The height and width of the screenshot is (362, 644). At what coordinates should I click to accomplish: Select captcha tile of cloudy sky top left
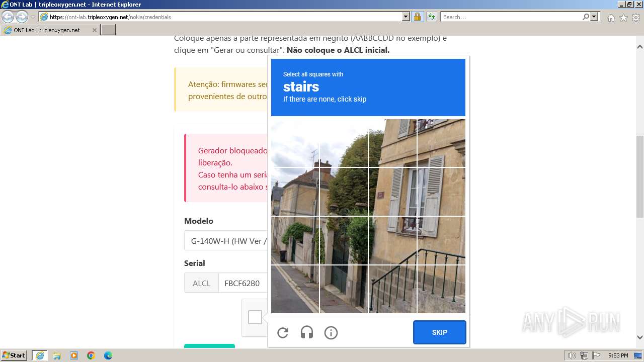click(x=295, y=143)
